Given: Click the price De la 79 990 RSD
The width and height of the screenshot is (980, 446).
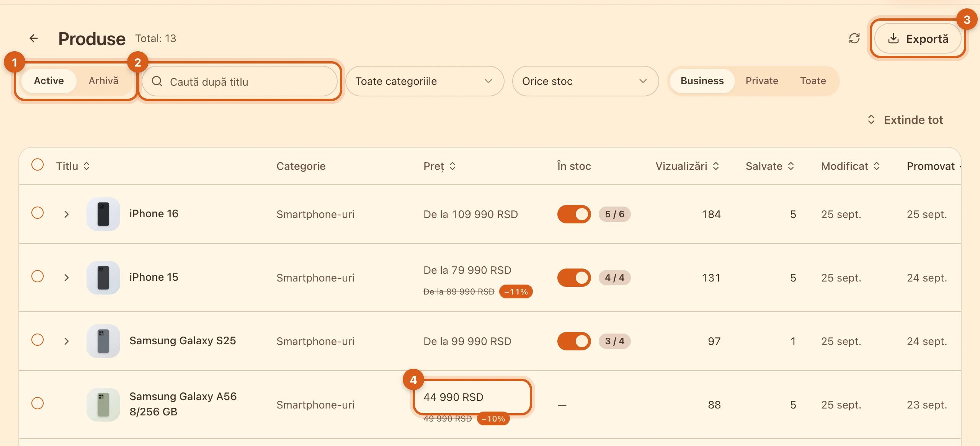Looking at the screenshot, I should click(x=467, y=270).
